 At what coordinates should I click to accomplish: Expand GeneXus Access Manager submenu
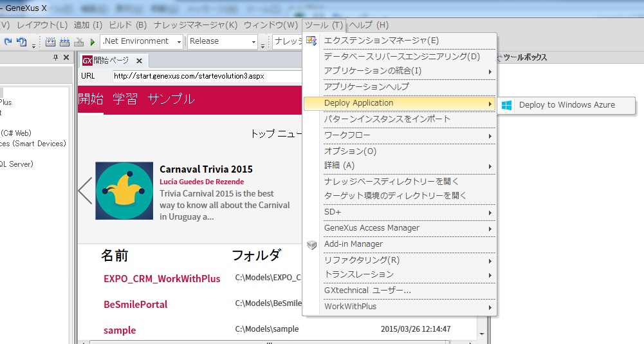(490, 229)
